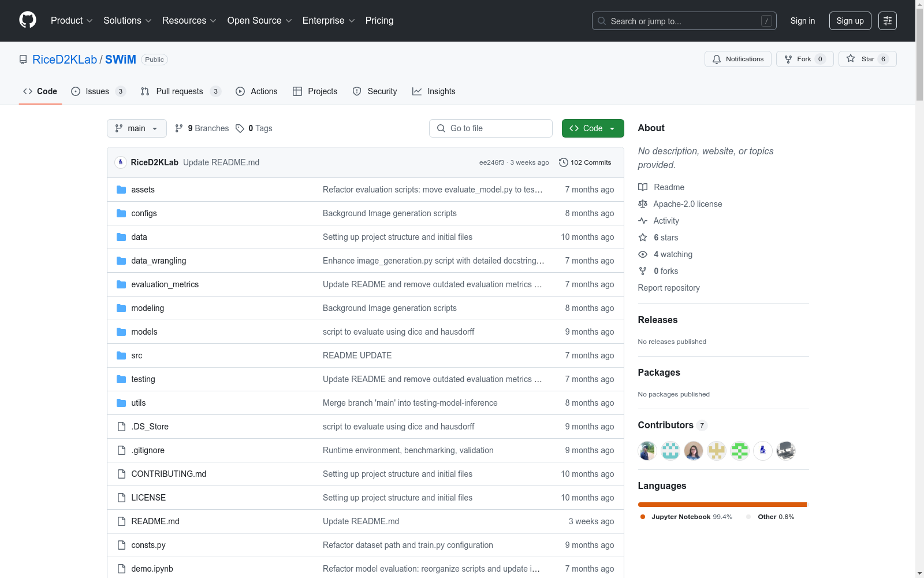924x578 pixels.
Task: Open the testing folder
Action: (x=143, y=379)
